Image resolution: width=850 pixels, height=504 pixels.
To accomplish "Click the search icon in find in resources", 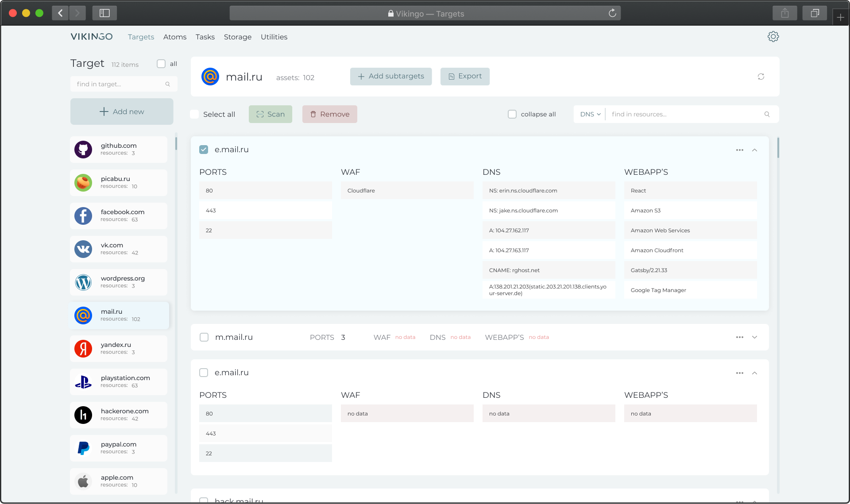I will pos(767,114).
